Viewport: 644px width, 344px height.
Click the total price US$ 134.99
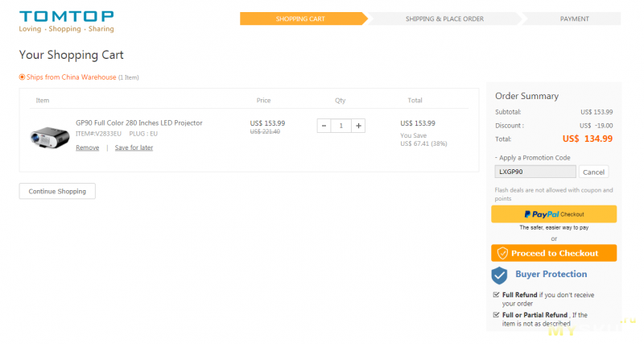pyautogui.click(x=588, y=139)
